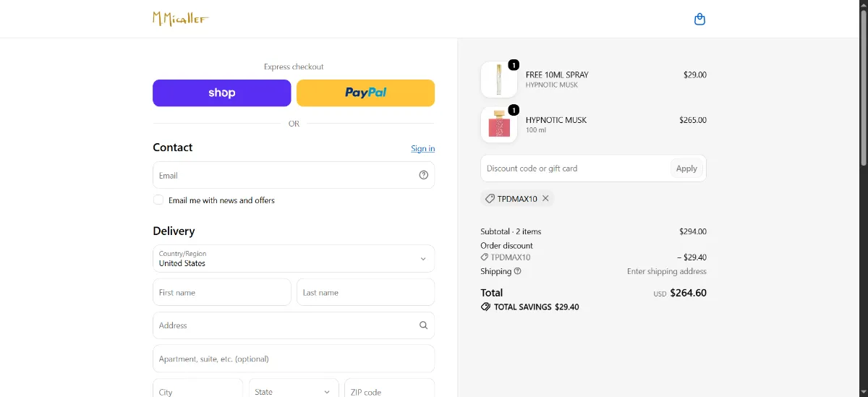
Task: Click the Apply discount button
Action: tap(686, 168)
